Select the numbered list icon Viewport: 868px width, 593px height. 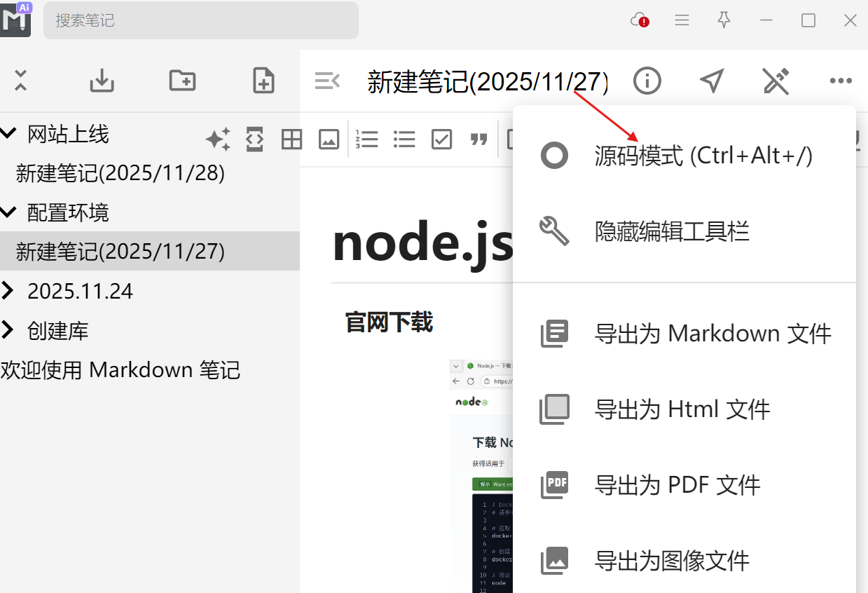pyautogui.click(x=367, y=139)
